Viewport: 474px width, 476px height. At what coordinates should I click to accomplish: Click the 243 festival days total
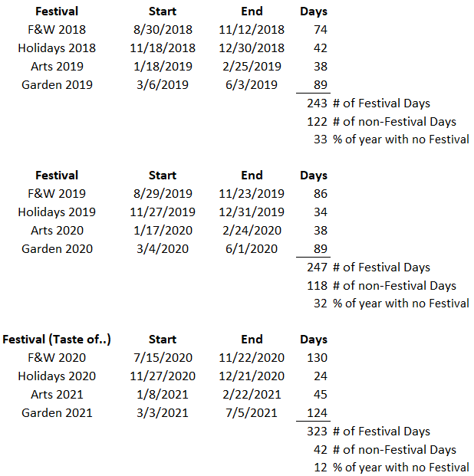pos(317,103)
